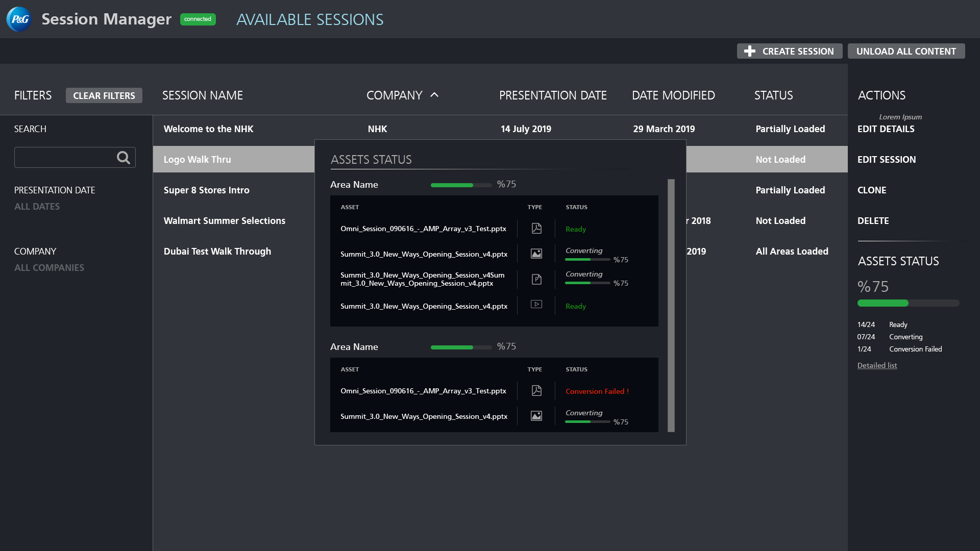This screenshot has height=551, width=980.
Task: Open the Detailed list link
Action: click(876, 365)
